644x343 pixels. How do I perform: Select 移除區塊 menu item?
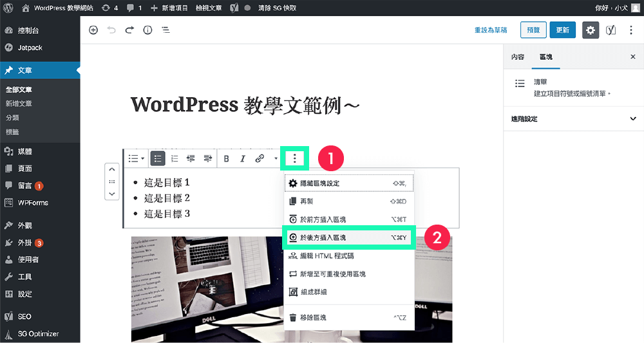(349, 317)
